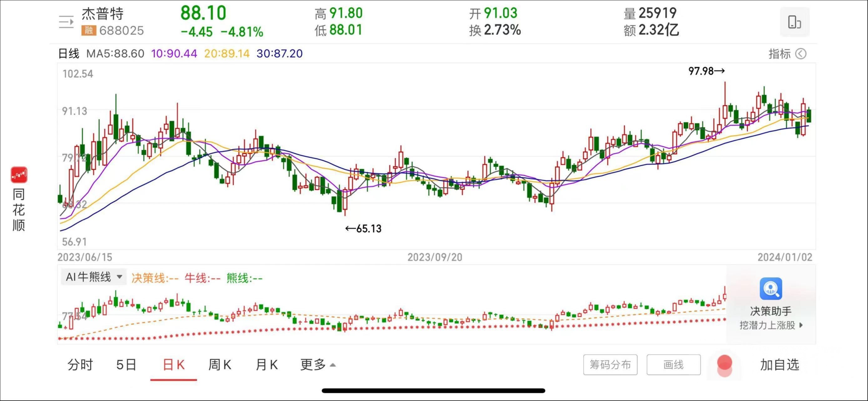Click the 同花顺 app logo icon
868x401 pixels.
pyautogui.click(x=19, y=175)
